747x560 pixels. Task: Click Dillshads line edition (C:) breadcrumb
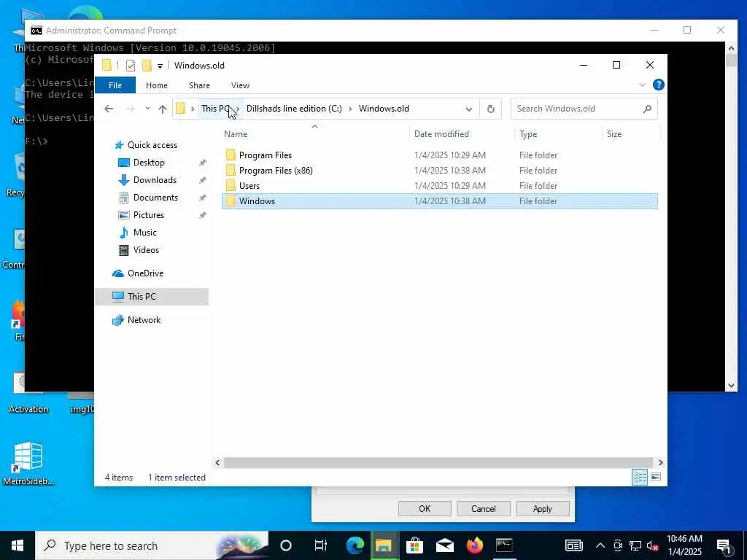[294, 109]
